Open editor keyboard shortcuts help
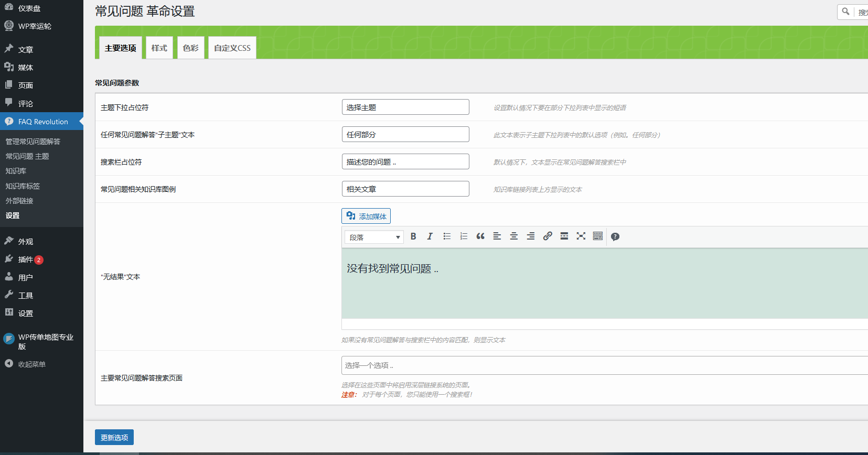Screen dimensions: 868x455 pos(615,237)
